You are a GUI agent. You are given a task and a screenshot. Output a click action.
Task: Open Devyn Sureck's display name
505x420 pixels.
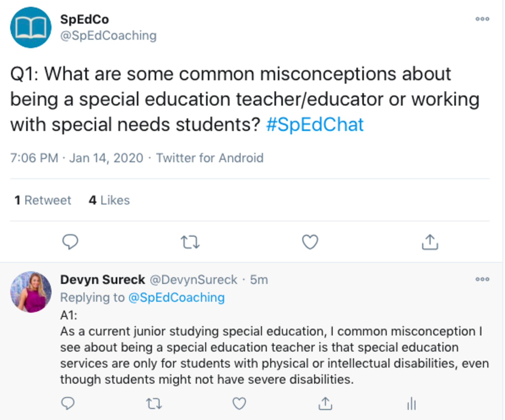coord(103,280)
